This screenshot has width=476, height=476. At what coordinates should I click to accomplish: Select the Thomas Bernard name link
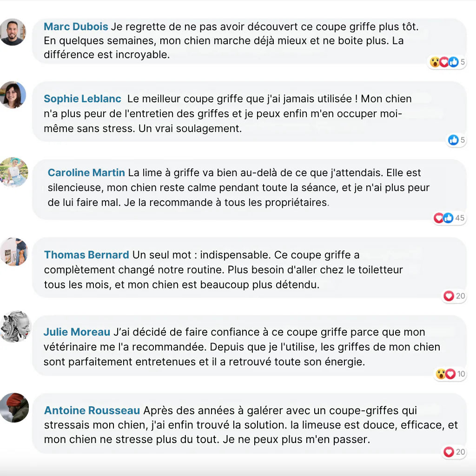(86, 255)
